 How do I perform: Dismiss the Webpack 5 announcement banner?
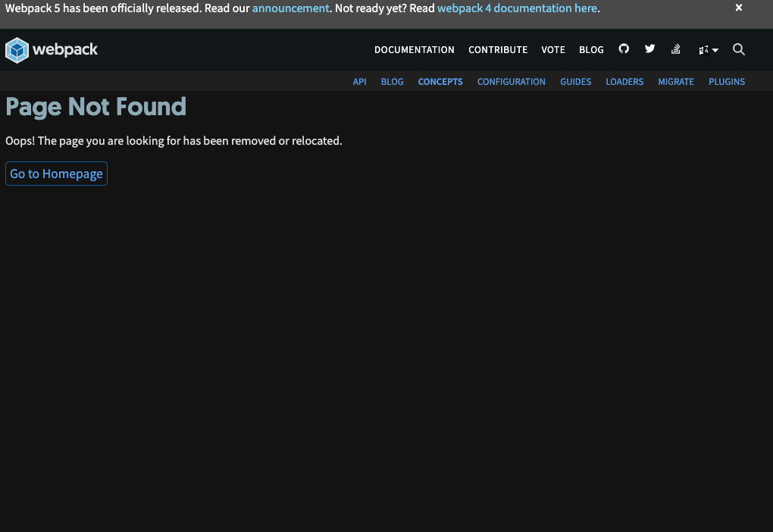tap(738, 8)
